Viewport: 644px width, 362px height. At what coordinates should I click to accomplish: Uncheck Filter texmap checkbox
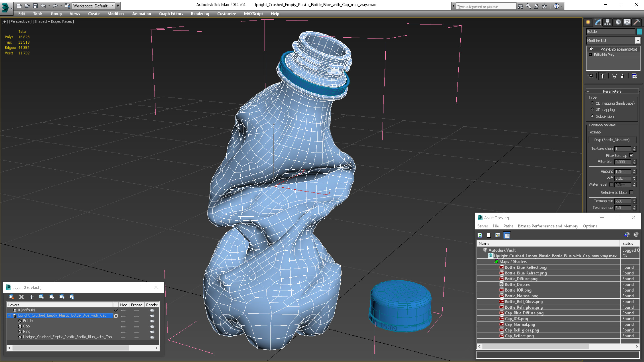click(631, 155)
